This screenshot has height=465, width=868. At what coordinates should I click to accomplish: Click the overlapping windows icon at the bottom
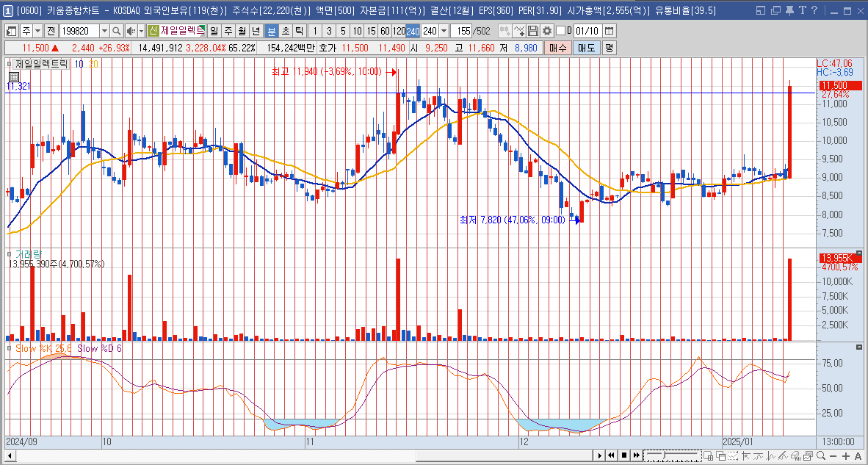pyautogui.click(x=720, y=455)
